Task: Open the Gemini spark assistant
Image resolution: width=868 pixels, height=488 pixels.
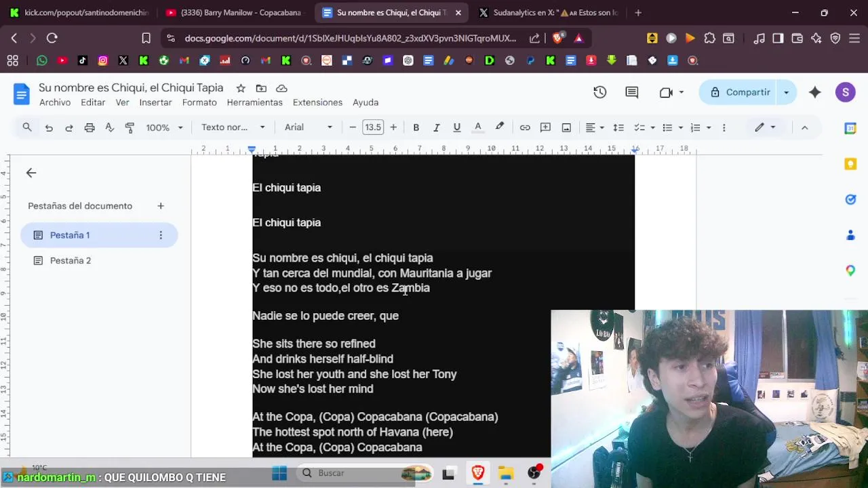Action: [x=815, y=92]
